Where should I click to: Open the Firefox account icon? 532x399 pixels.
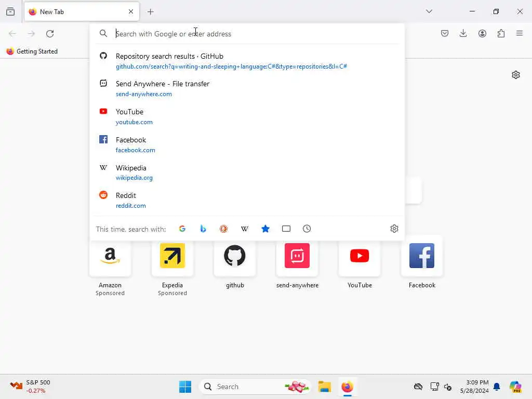point(482,33)
